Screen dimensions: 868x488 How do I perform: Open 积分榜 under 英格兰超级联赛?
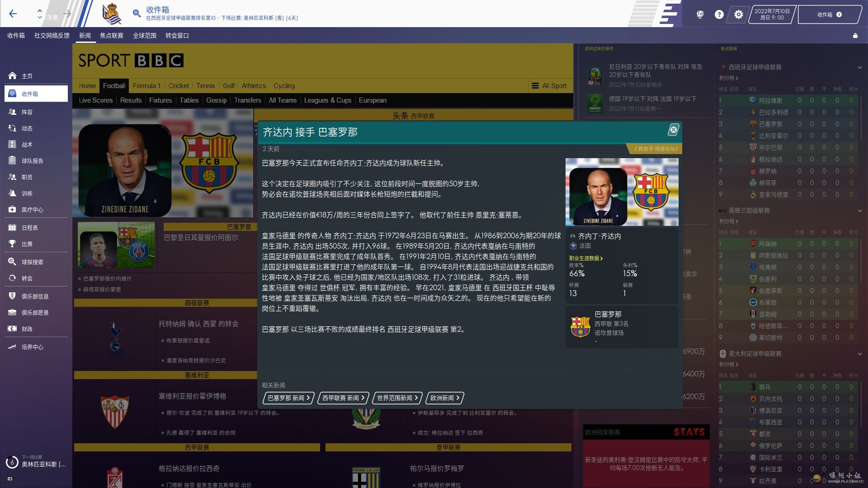coord(729,221)
